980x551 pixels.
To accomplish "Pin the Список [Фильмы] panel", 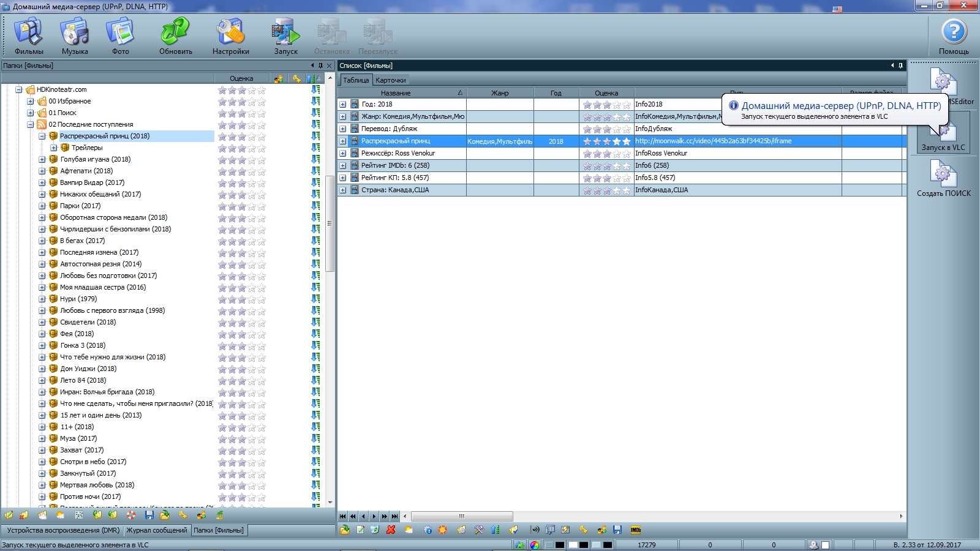I will pos(900,66).
